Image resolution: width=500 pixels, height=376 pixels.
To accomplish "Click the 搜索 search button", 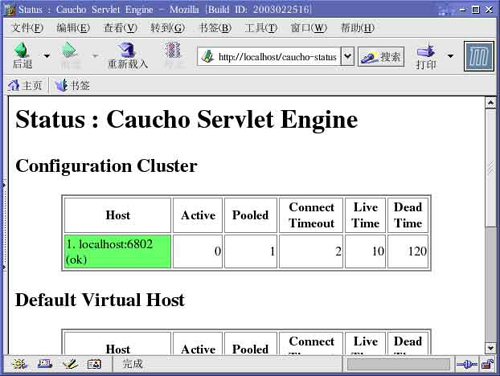I will click(x=381, y=57).
